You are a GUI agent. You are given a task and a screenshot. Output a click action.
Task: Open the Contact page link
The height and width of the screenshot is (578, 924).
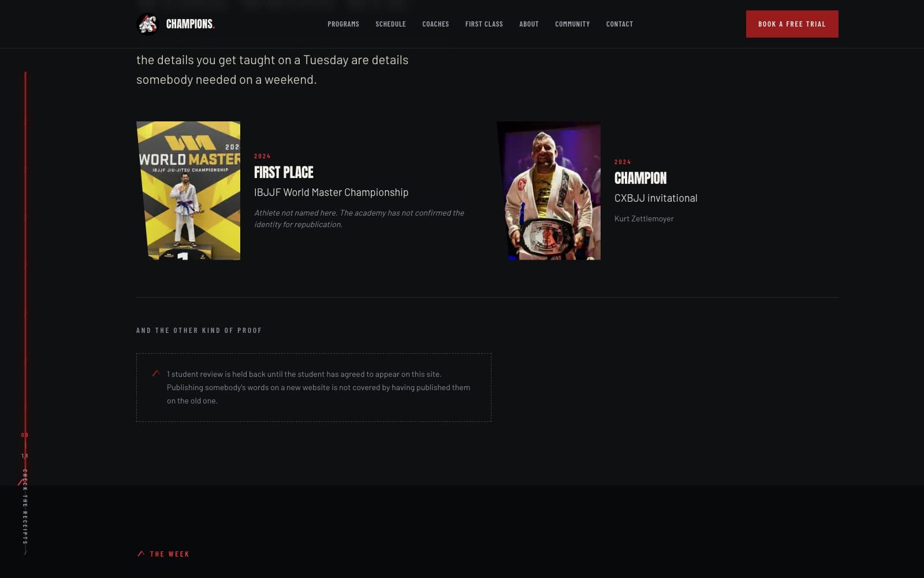(619, 24)
